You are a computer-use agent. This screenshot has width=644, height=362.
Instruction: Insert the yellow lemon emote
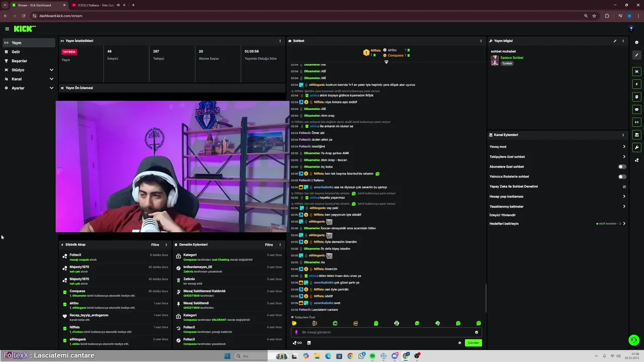[294, 323]
